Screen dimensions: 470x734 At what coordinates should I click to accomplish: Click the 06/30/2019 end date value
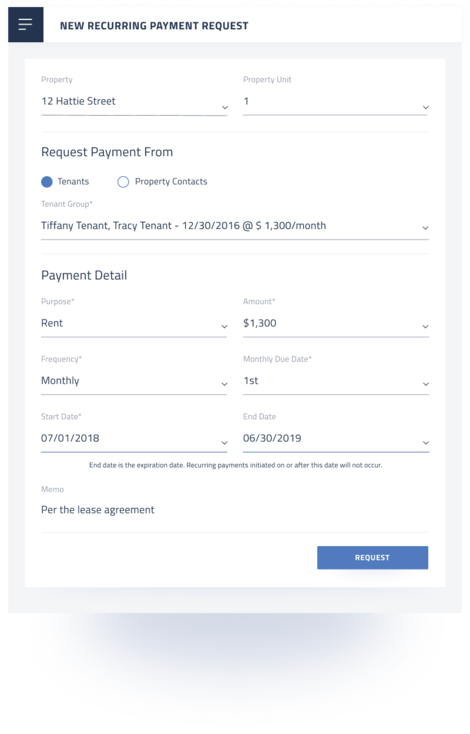(272, 438)
